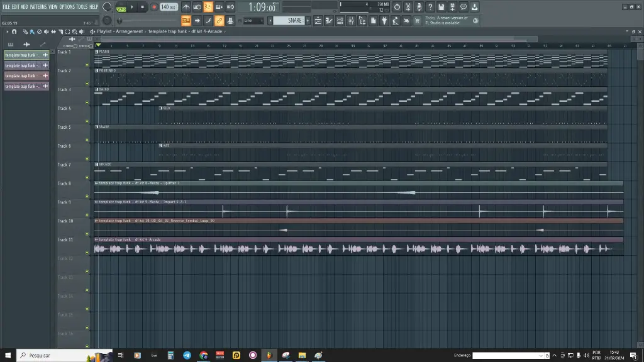Open the PATTERNS menu
The width and height of the screenshot is (644, 362).
38,6
